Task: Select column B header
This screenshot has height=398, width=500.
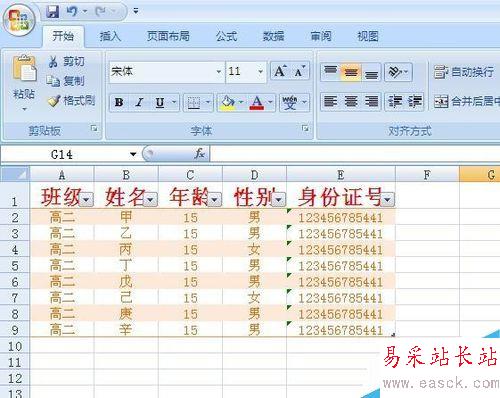Action: (126, 175)
